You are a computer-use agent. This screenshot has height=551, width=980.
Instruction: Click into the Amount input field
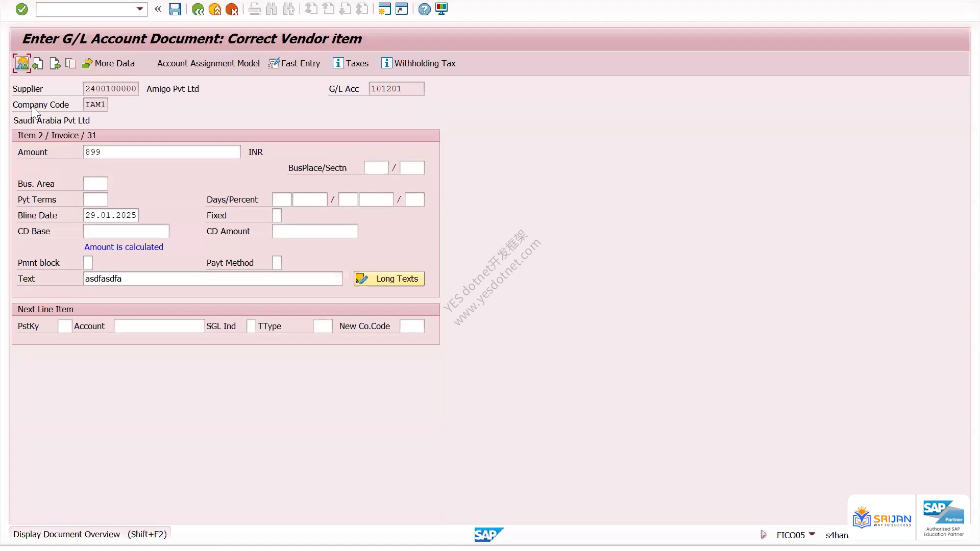[162, 152]
